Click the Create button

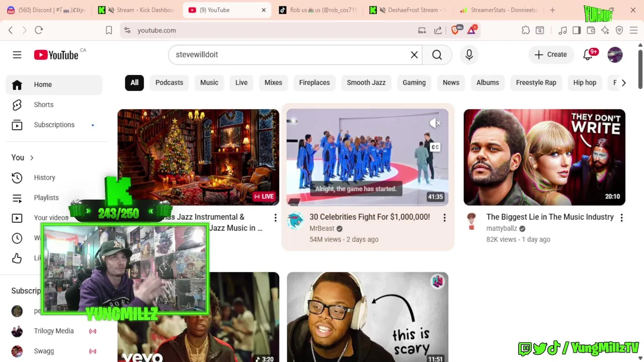[x=550, y=54]
